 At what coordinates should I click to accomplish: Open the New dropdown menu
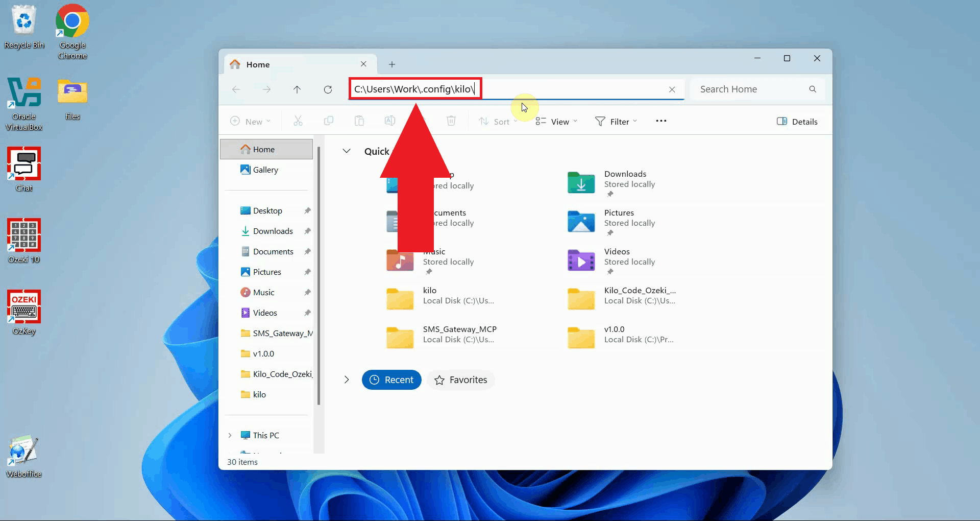pos(251,121)
